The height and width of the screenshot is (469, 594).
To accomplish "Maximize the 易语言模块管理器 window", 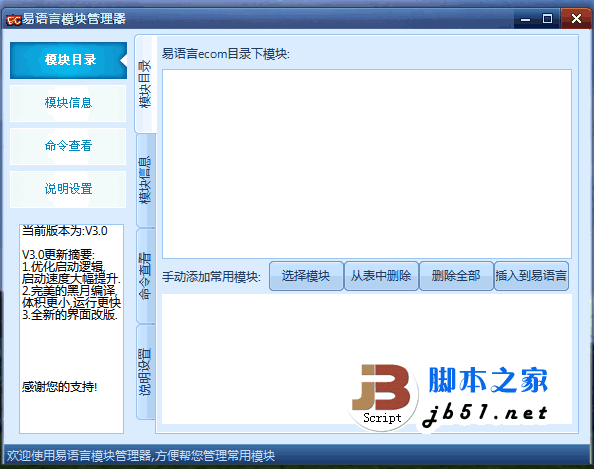I will click(x=547, y=19).
